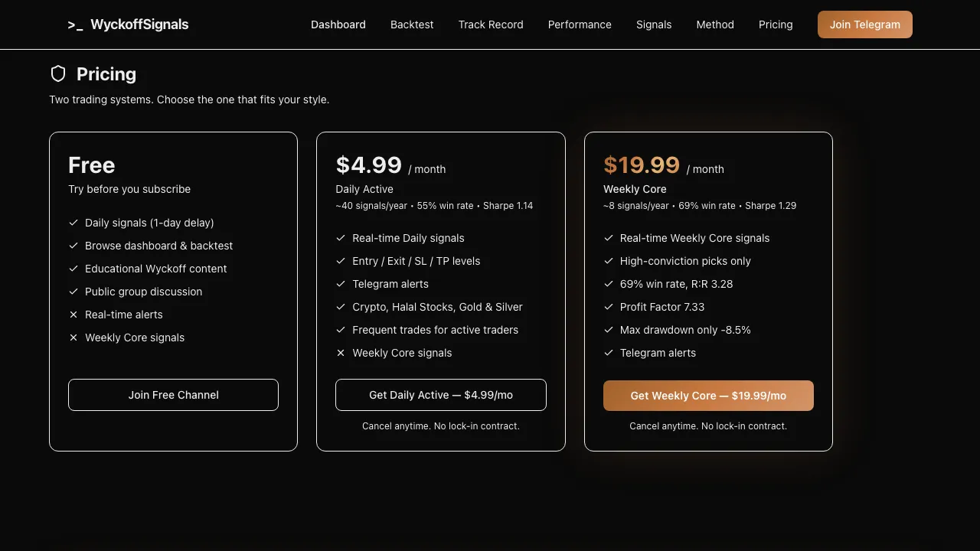Screen dimensions: 980x551
Task: Click X icon beside Free plan Weekly Core signals
Action: pyautogui.click(x=73, y=337)
